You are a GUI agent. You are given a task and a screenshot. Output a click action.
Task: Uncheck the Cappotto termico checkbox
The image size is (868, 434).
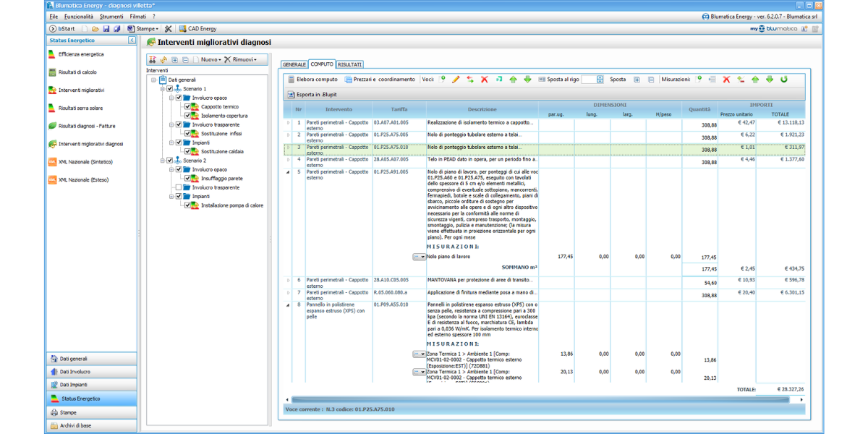click(x=187, y=106)
